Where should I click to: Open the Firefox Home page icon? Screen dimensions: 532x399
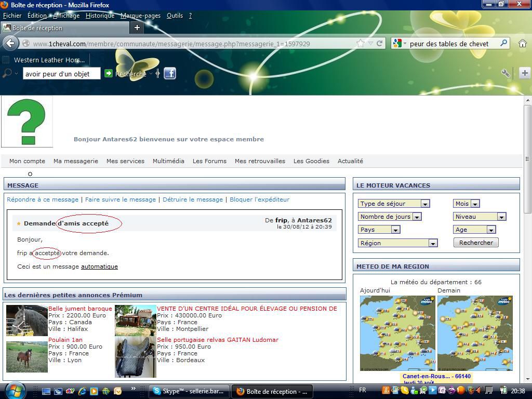(523, 44)
